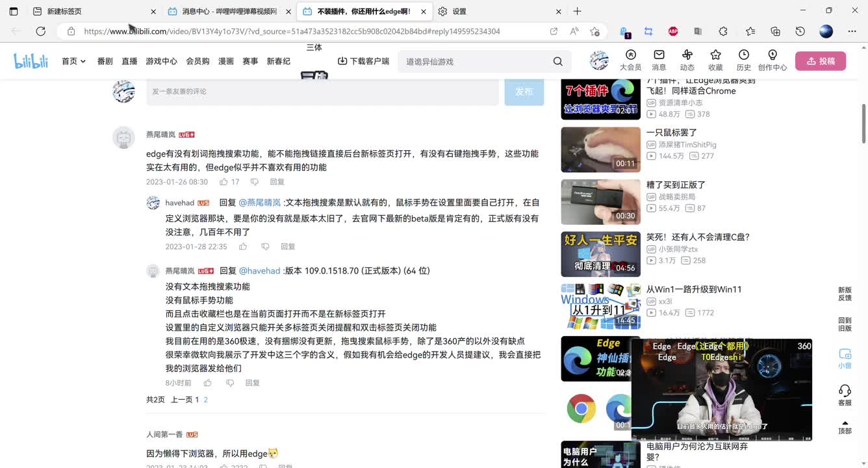Switch to the 新建标签页 tab
This screenshot has width=868, height=468.
coord(94,11)
